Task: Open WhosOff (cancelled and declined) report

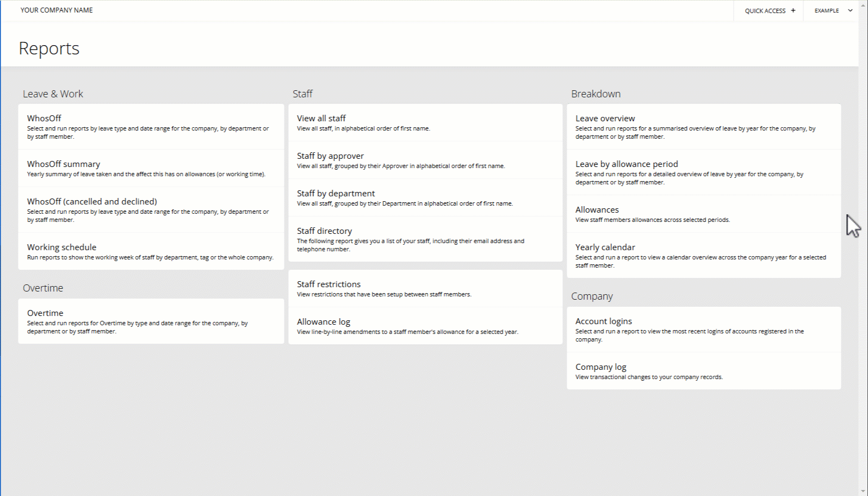Action: pos(151,210)
